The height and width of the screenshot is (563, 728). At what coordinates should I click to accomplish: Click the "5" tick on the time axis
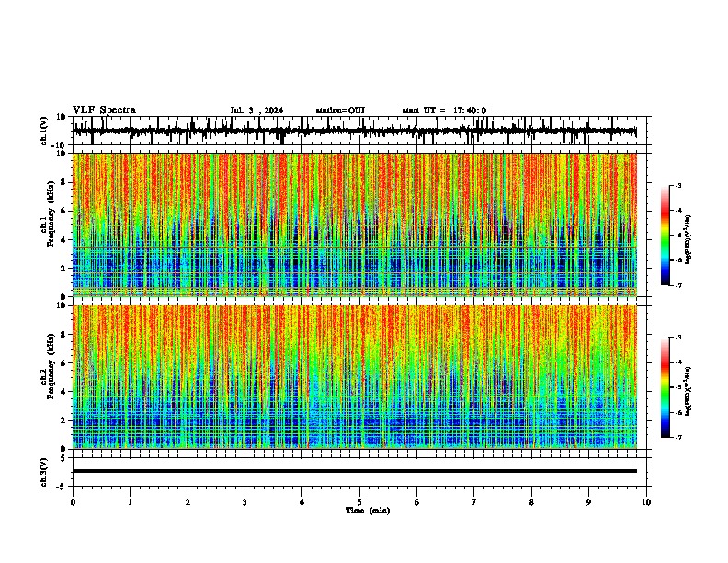359,502
